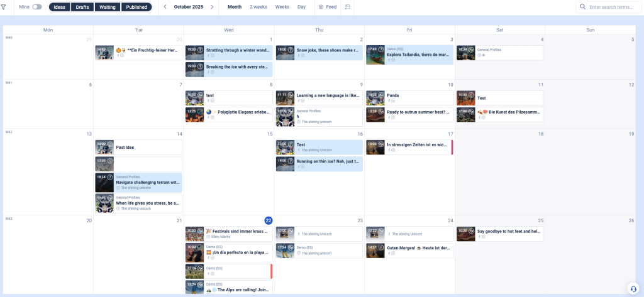Click Instagram icon on 'Snow joke' post
Screen dimensions: 644x297
303,55
